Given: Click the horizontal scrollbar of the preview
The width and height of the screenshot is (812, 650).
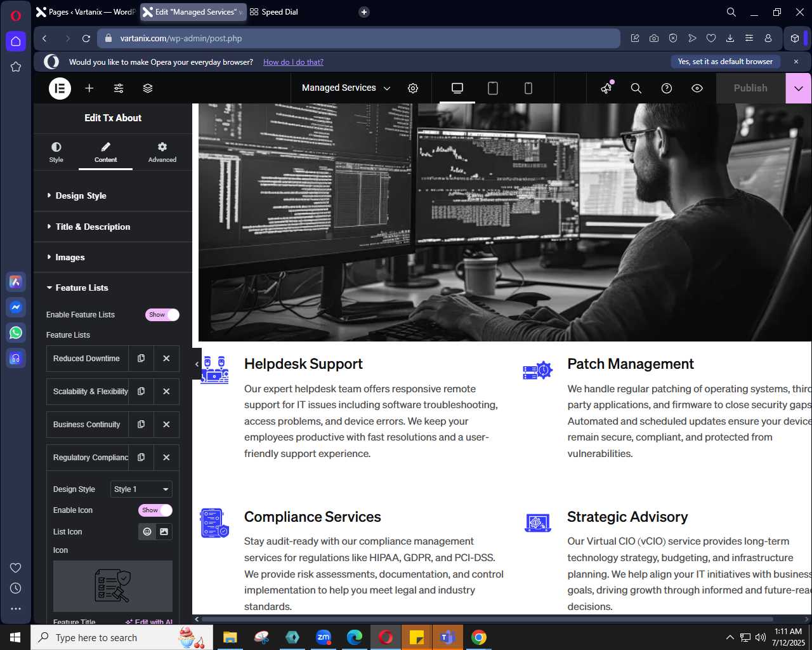Looking at the screenshot, I should coord(487,619).
